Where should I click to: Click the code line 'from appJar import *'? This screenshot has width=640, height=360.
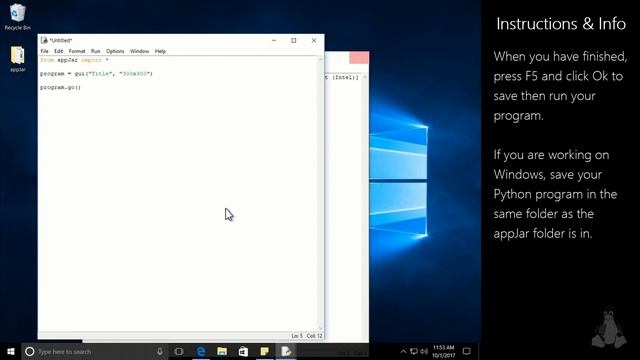tap(74, 60)
